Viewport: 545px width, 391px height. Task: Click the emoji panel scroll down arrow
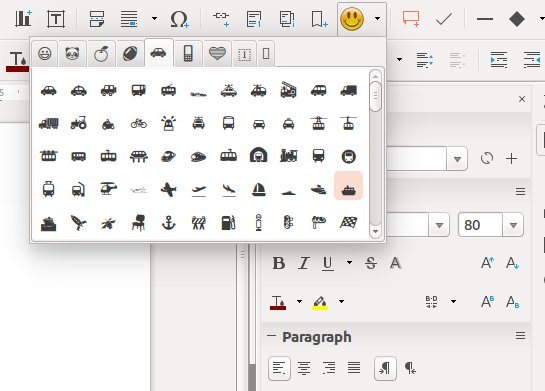click(x=375, y=231)
